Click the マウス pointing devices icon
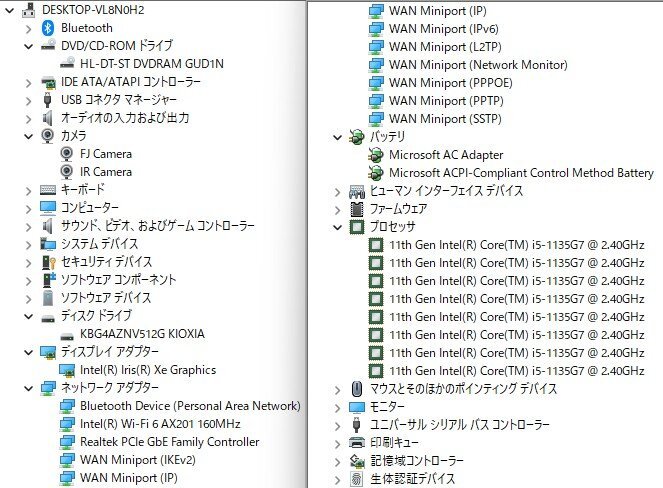This screenshot has height=488, width=663. pos(357,389)
